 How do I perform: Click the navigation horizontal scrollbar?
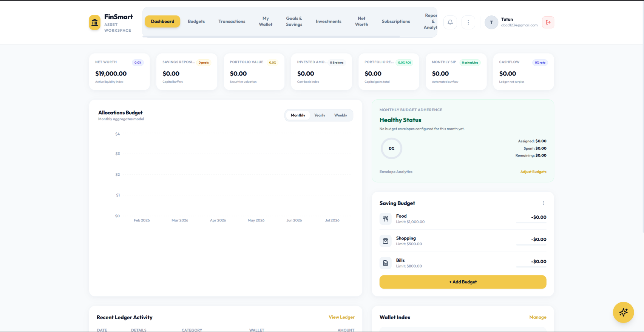coord(271,37)
